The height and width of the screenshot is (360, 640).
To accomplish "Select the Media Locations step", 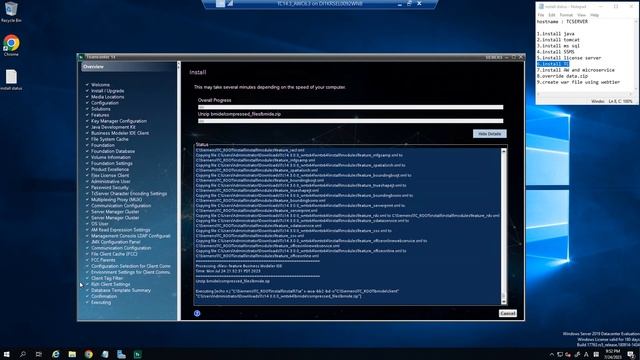I will tap(107, 97).
